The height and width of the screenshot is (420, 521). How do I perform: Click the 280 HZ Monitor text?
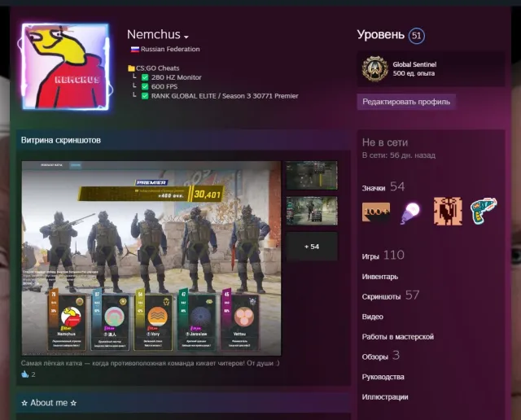coord(177,77)
